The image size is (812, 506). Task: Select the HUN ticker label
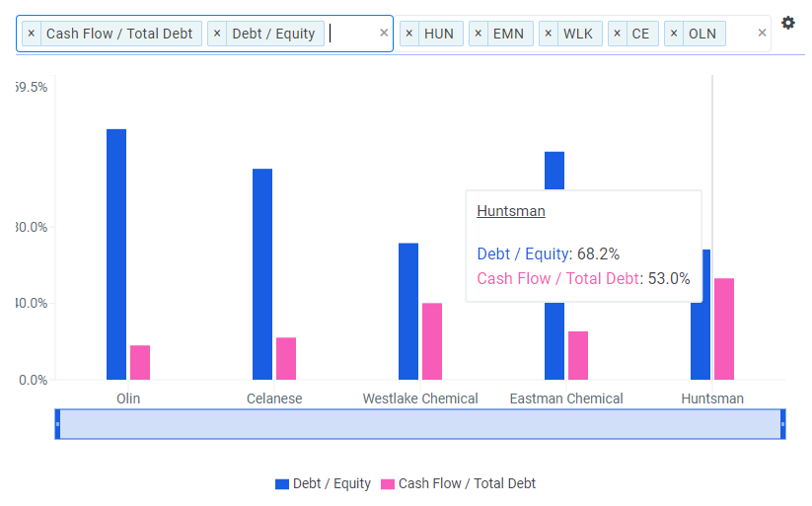click(439, 34)
